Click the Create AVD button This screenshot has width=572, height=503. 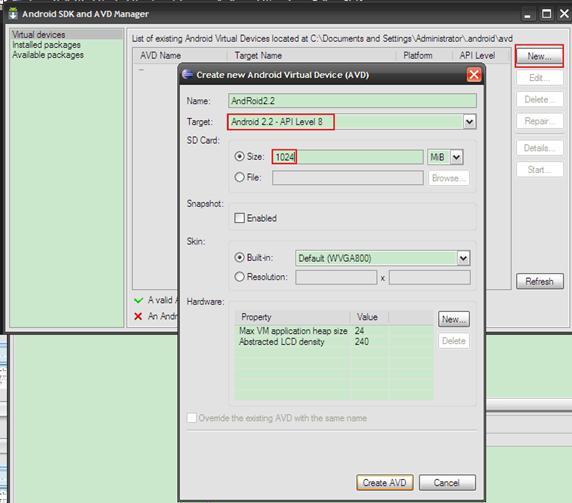384,483
